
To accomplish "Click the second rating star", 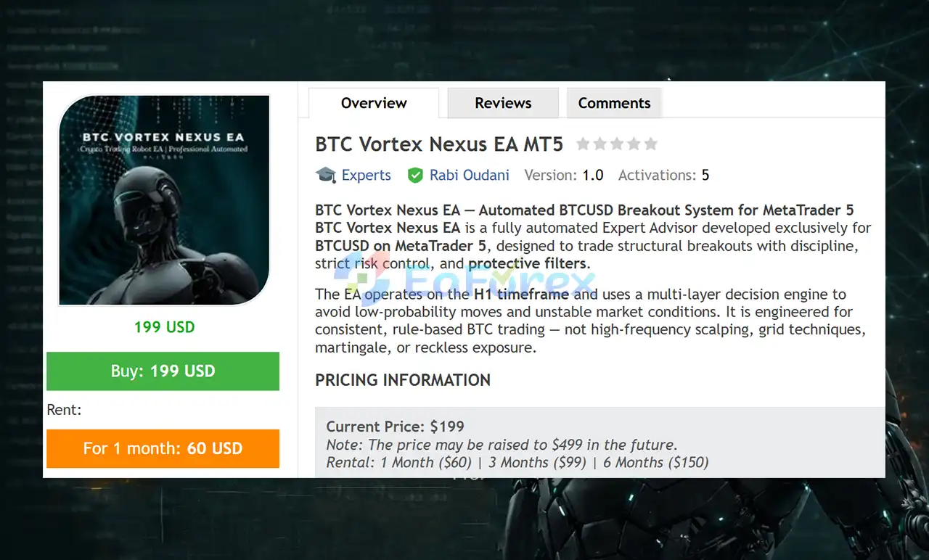I will pyautogui.click(x=600, y=144).
